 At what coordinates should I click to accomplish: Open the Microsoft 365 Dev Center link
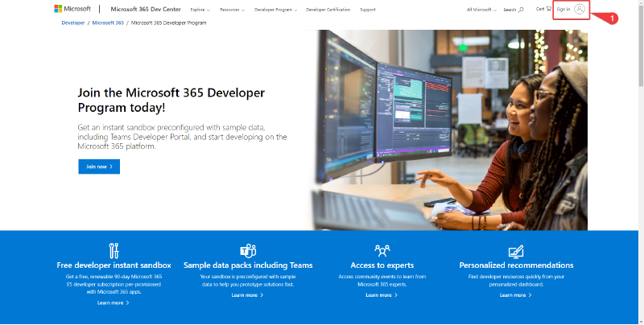tap(146, 9)
